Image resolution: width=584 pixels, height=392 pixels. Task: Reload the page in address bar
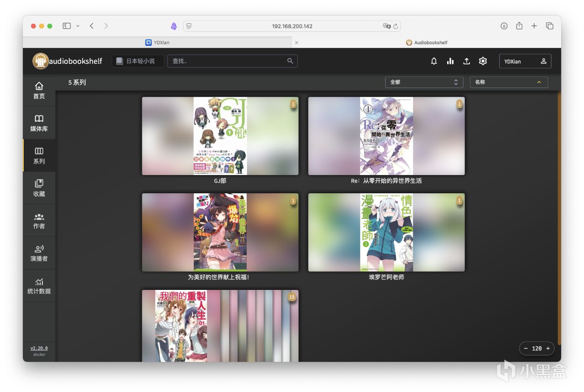(x=396, y=26)
